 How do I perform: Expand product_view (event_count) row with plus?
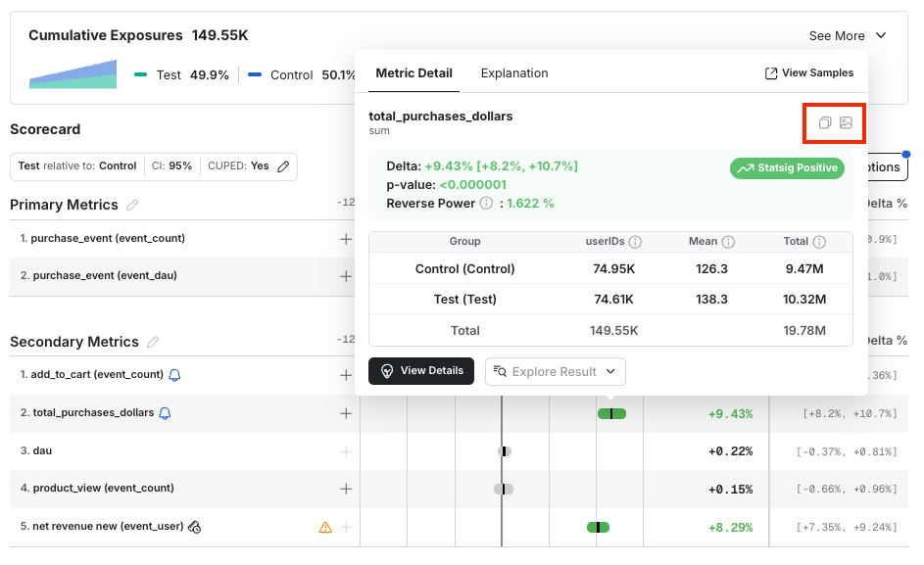[346, 489]
